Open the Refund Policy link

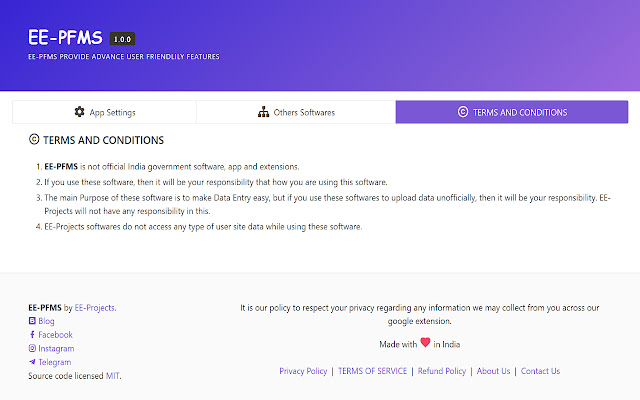click(441, 371)
